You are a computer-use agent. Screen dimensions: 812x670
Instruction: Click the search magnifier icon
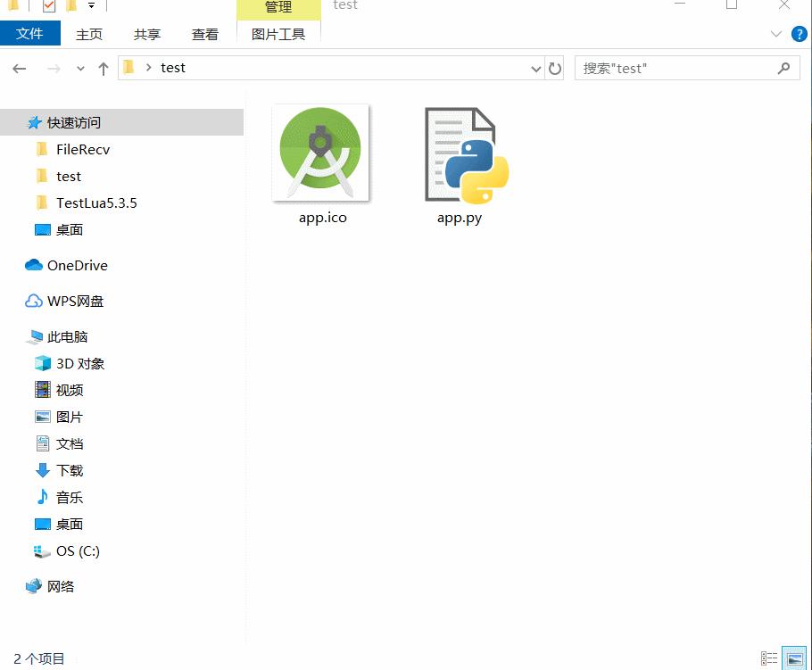[783, 68]
